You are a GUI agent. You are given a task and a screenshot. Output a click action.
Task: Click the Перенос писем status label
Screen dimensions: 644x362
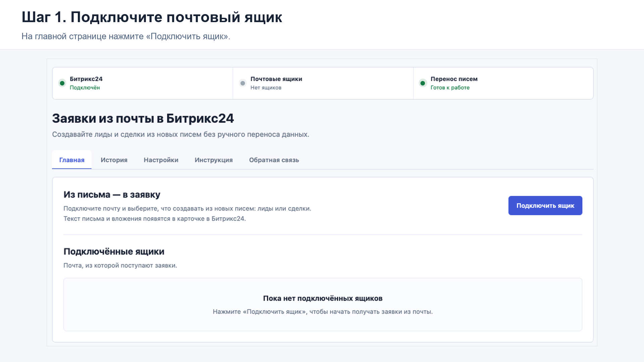pos(454,79)
